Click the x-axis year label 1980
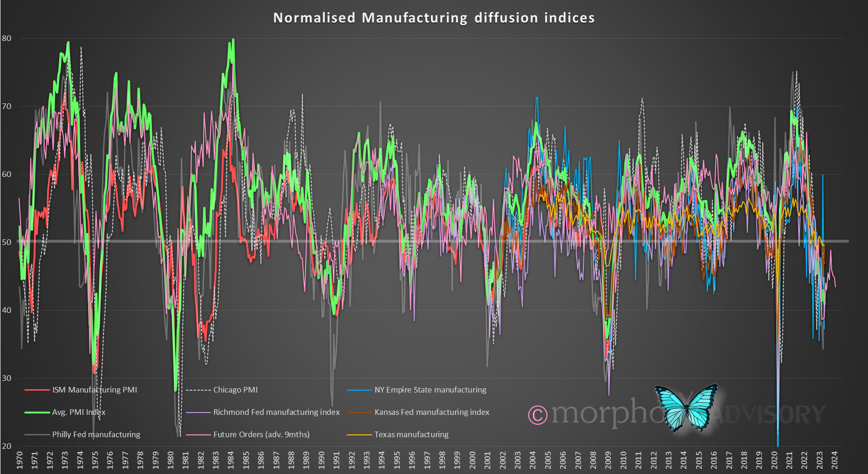 (171, 460)
